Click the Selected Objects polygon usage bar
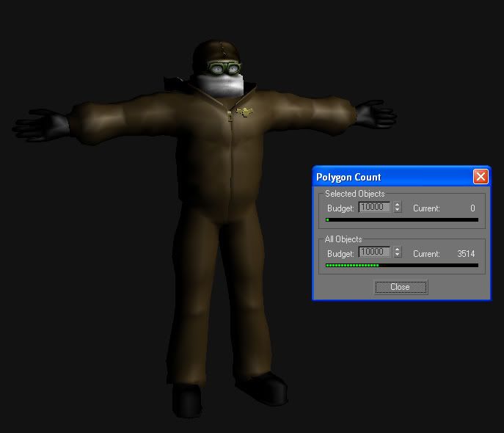 402,219
